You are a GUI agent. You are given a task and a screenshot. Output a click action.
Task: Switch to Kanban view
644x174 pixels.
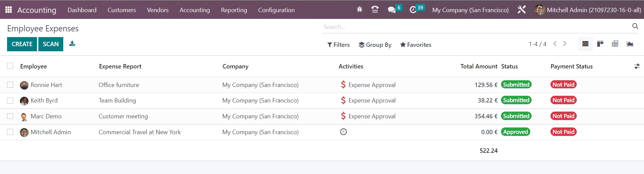600,44
